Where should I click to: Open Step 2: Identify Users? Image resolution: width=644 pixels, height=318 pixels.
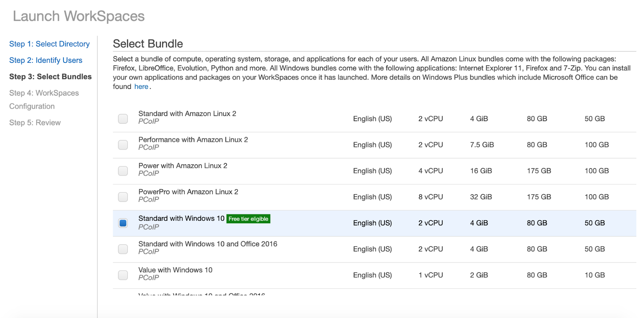point(46,60)
